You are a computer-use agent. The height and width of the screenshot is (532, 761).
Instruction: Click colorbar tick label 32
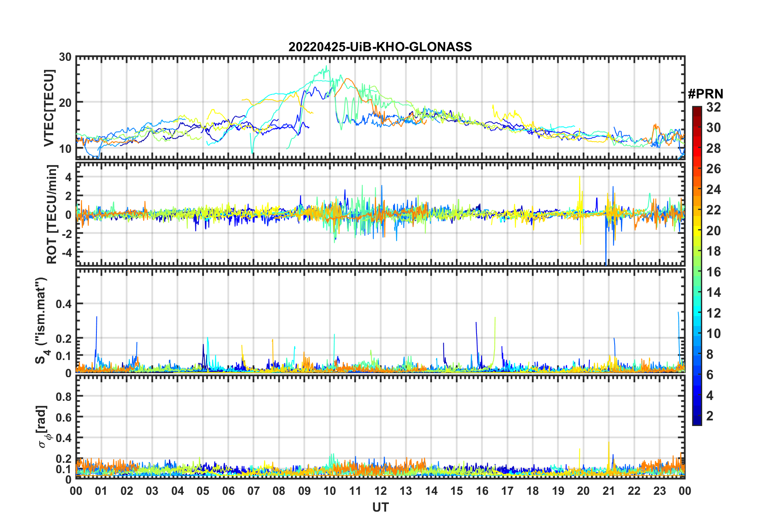pyautogui.click(x=713, y=107)
